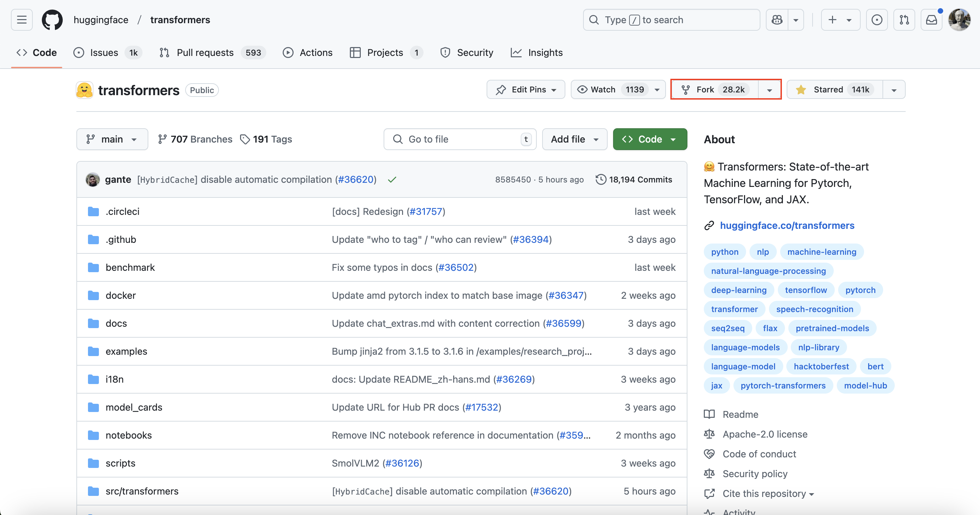The image size is (980, 515).
Task: Click the GitHub Octocat logo
Action: 52,20
